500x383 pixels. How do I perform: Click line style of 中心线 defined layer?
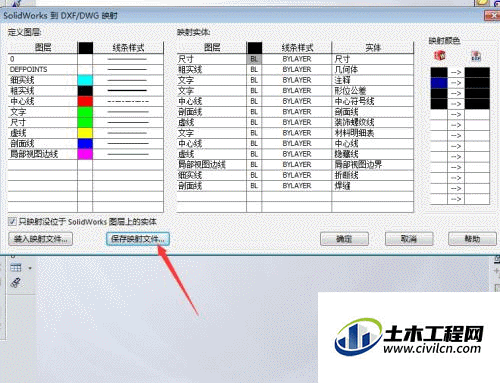pyautogui.click(x=128, y=101)
